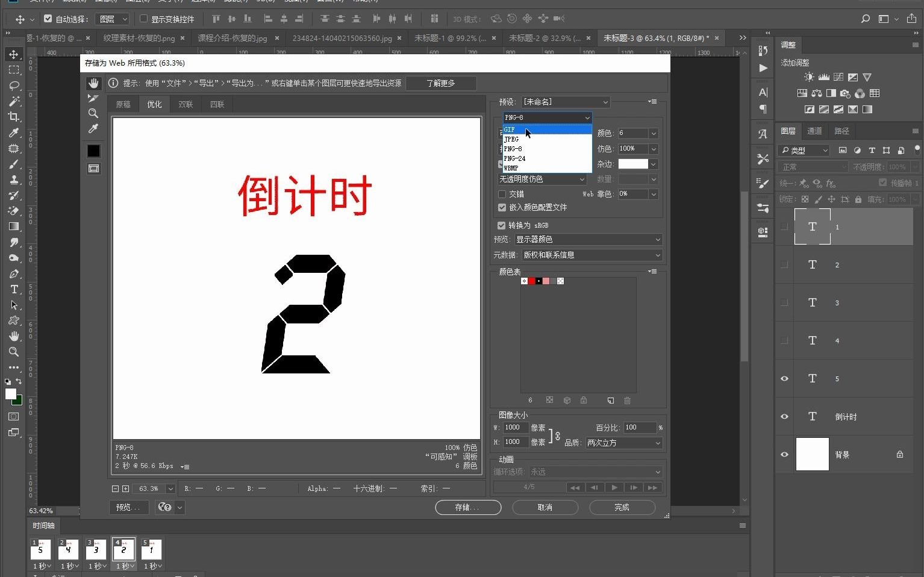
Task: Switch to the 原稿 original tab
Action: (123, 104)
